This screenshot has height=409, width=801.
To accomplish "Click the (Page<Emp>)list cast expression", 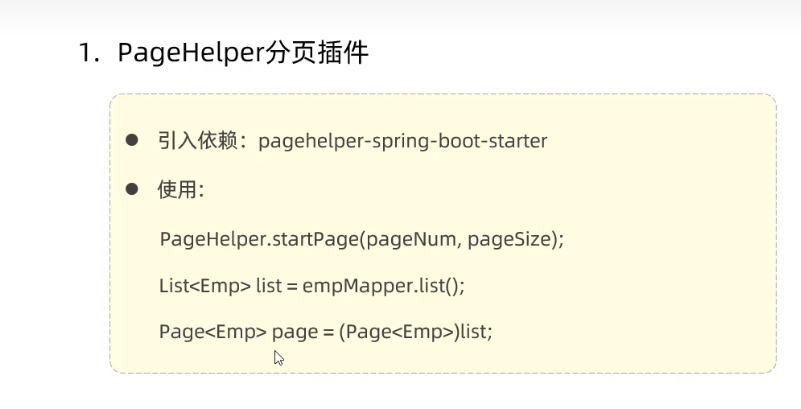I will click(416, 332).
